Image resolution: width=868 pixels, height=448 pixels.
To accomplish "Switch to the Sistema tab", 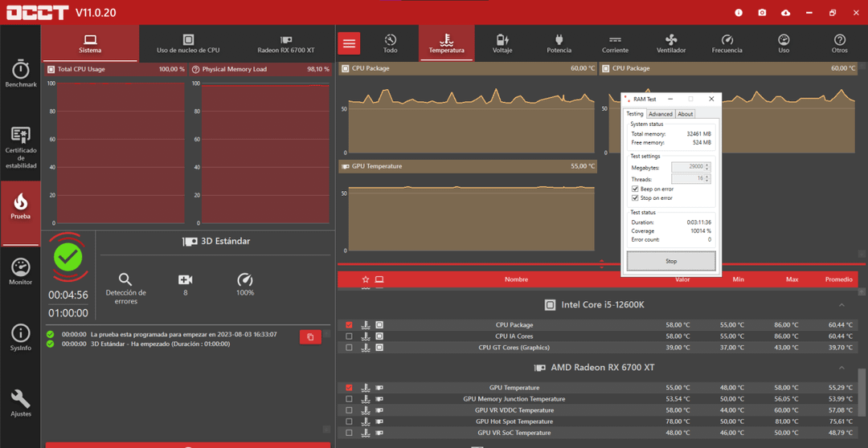I will coord(90,43).
